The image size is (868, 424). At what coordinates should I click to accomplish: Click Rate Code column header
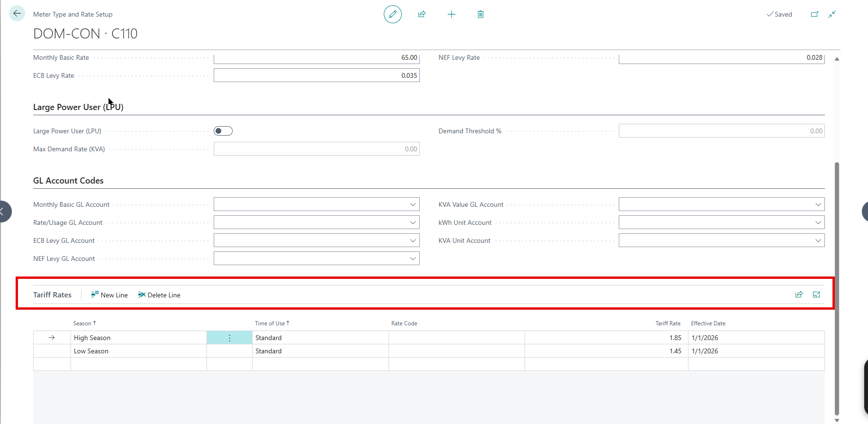(x=404, y=323)
